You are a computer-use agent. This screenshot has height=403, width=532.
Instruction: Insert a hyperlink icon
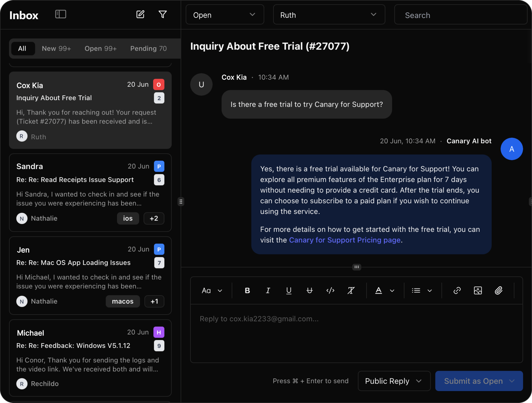[x=457, y=291]
